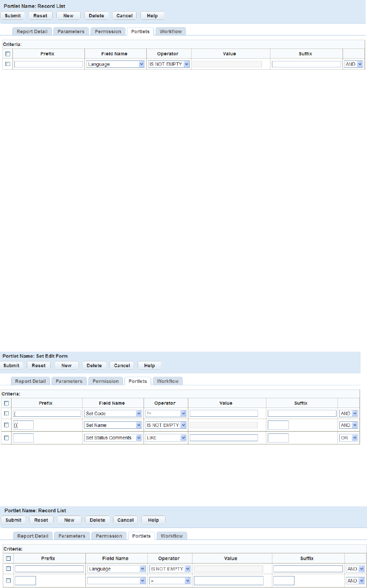Open Report Detail tab in upper Record List panel
This screenshot has height=588, width=367.
[32, 32]
